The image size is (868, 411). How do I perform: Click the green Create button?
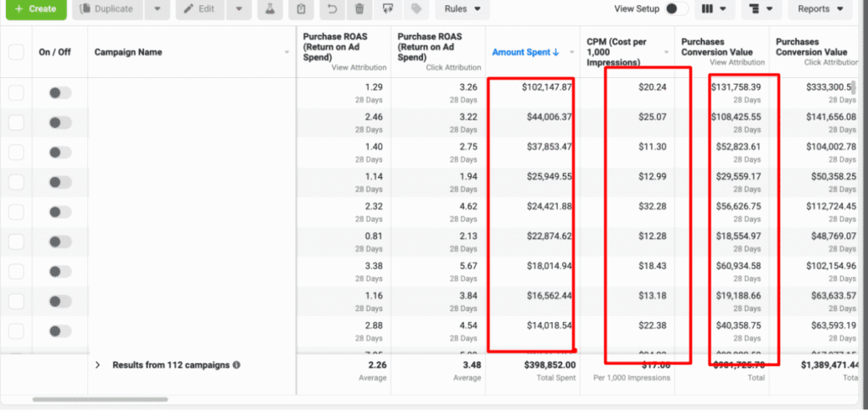[35, 9]
